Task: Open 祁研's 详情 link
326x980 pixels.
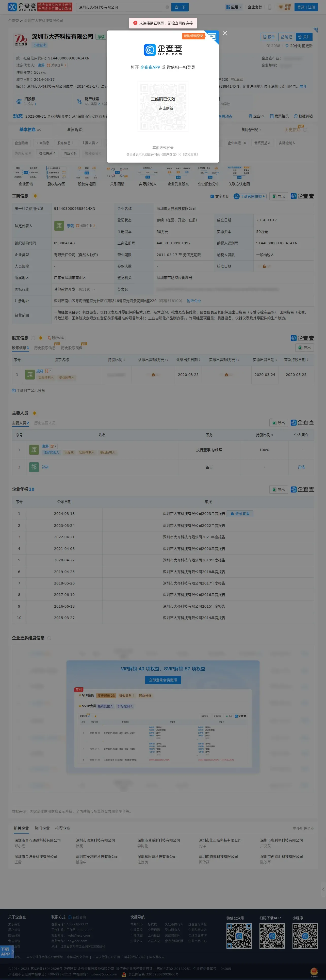Action: (x=301, y=467)
